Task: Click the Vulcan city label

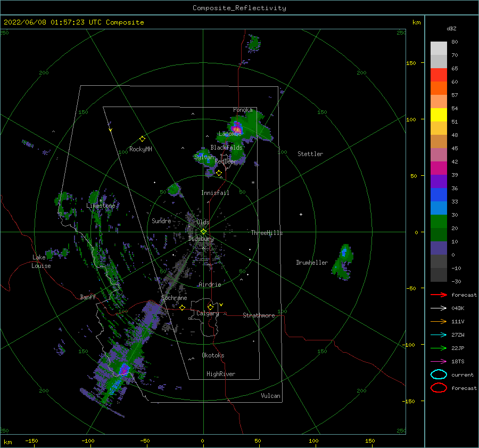Action: click(x=271, y=396)
